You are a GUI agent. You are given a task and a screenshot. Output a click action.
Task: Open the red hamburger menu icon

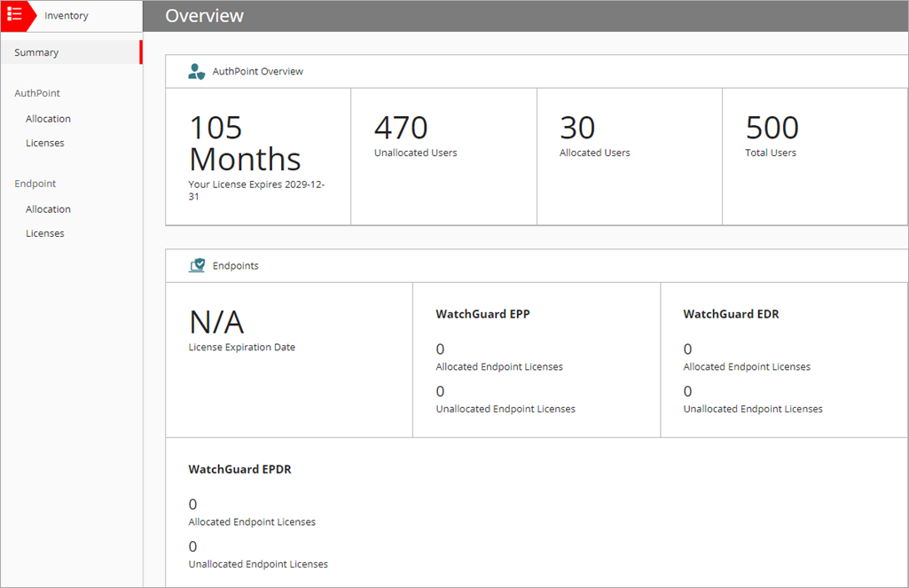14,15
